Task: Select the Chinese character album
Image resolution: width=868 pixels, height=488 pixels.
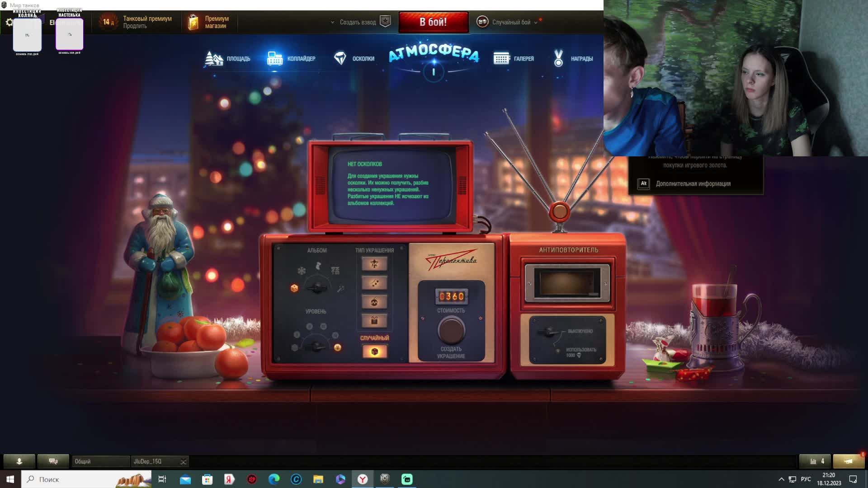Action: 335,270
